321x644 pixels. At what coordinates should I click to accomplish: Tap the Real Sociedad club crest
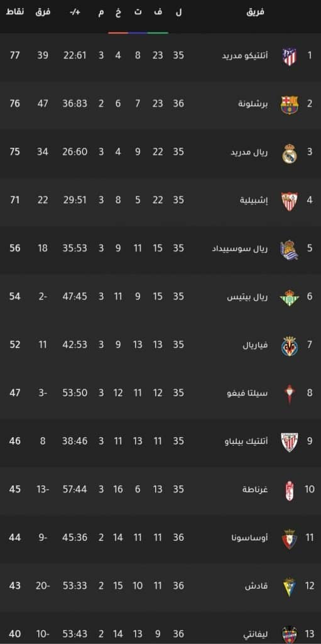pyautogui.click(x=290, y=249)
